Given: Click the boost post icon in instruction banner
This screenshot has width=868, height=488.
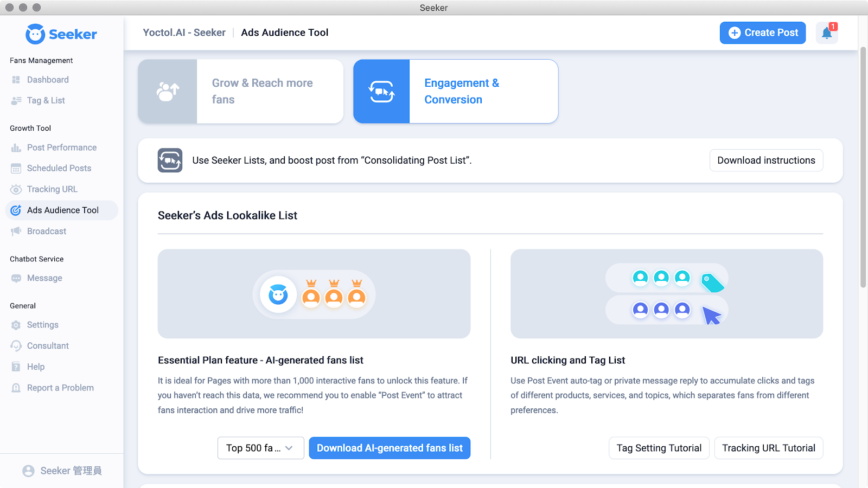Looking at the screenshot, I should (170, 160).
